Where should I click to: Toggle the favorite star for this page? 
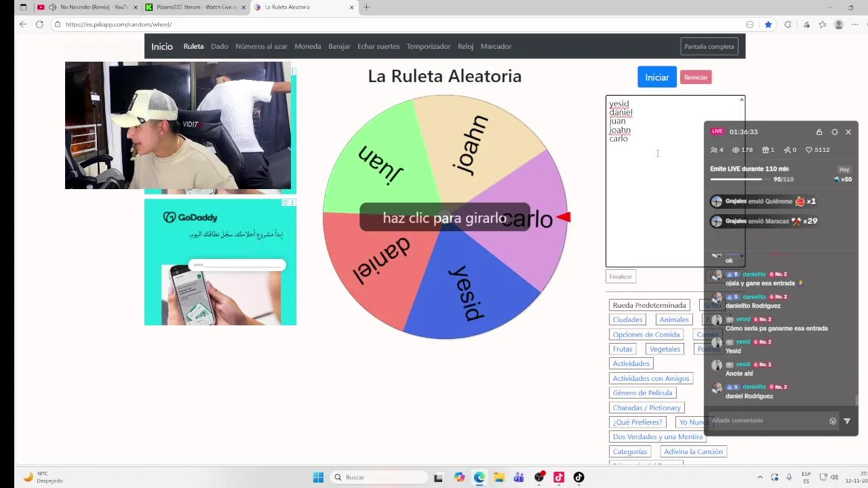[768, 24]
